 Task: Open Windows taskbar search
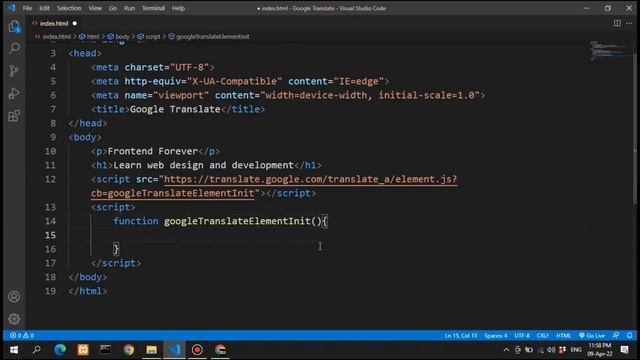[37, 350]
